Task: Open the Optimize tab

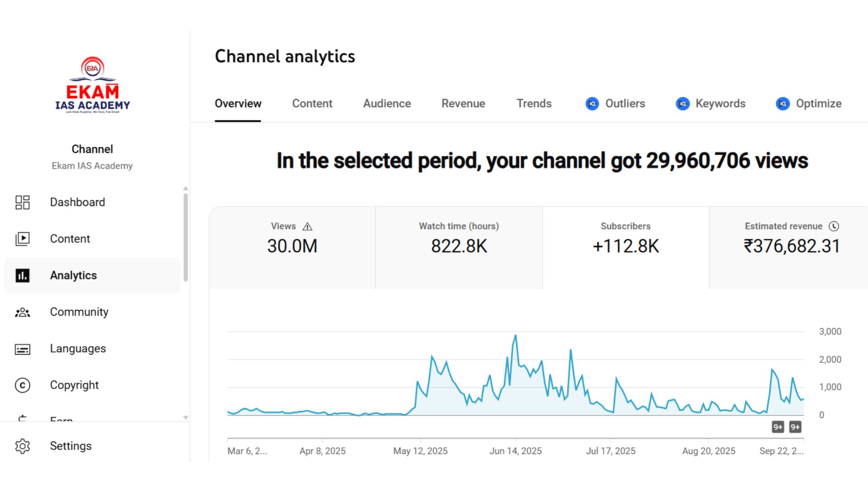Action: click(x=809, y=104)
